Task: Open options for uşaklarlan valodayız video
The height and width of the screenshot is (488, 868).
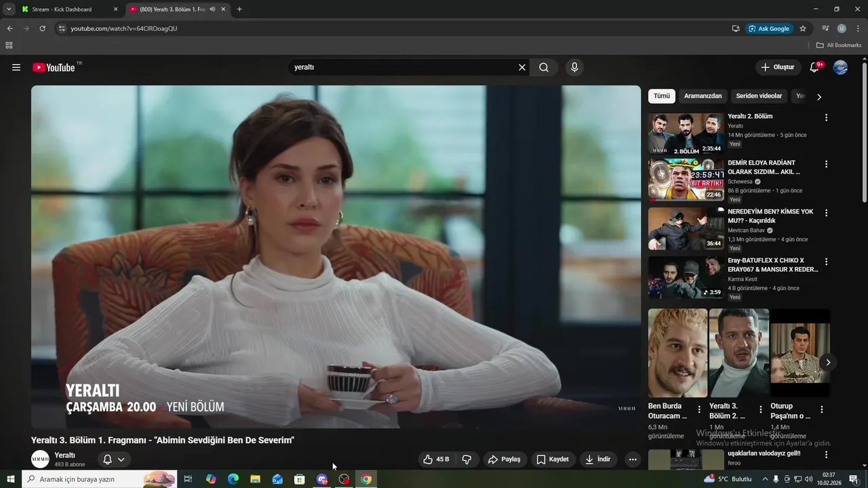Action: click(826, 455)
